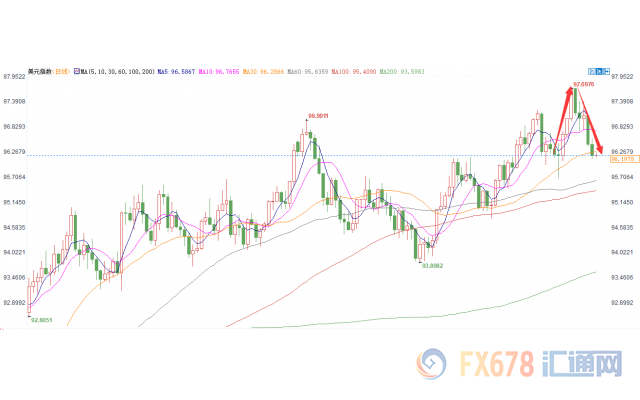Viewport: 640px width, 400px height.
Task: Click the right axis 96.2679 label
Action: (622, 152)
